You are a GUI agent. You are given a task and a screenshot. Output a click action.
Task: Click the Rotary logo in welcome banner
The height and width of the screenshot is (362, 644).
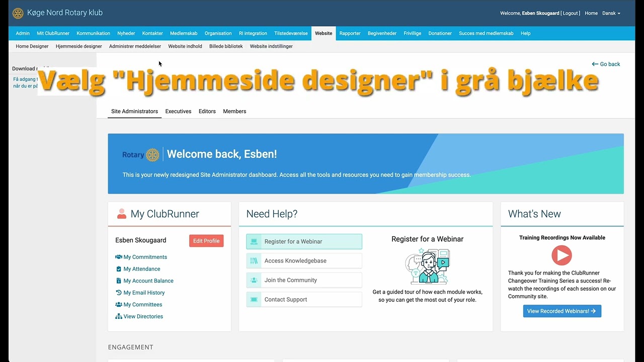click(141, 154)
